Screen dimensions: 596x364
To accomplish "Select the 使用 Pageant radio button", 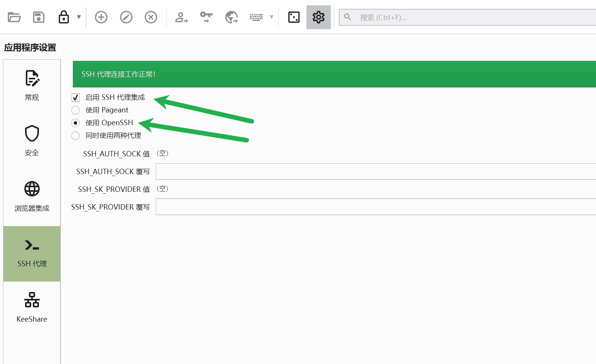I will 76,110.
